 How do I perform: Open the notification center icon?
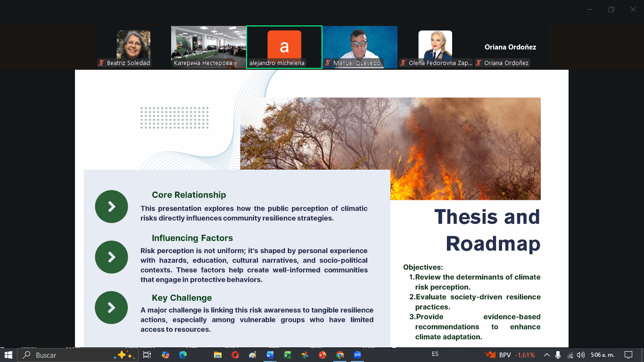tap(628, 355)
